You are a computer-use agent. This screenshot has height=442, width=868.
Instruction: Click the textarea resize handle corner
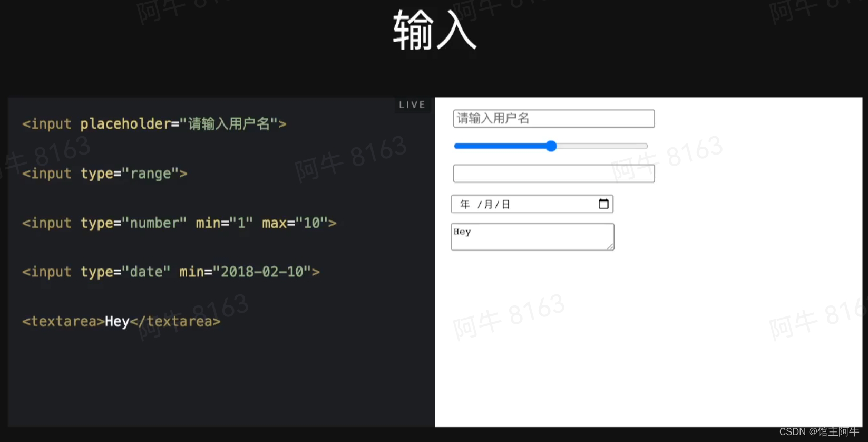610,247
